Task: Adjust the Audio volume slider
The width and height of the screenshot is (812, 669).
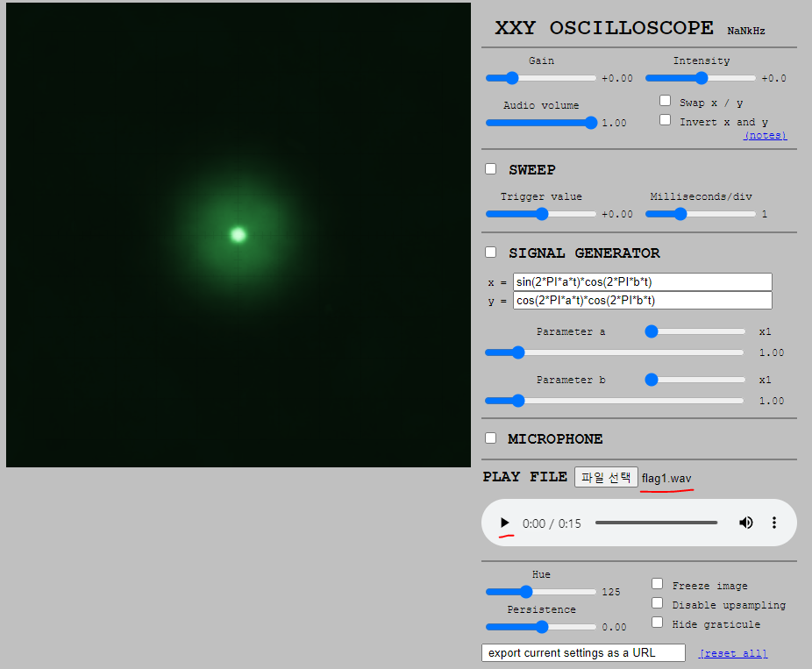Action: coord(541,123)
